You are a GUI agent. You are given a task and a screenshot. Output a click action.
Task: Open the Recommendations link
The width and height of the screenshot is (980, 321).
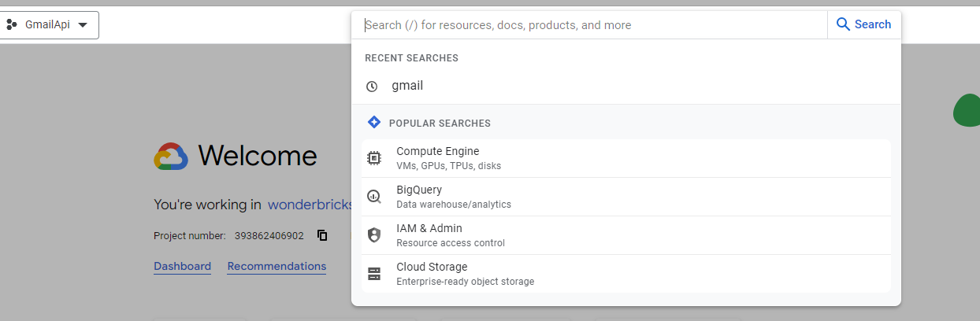(277, 266)
